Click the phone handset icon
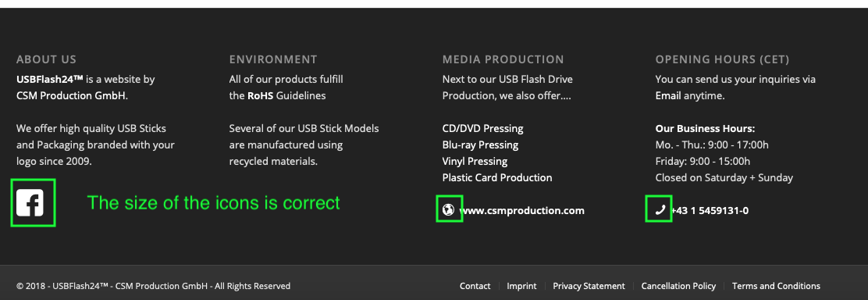Image resolution: width=868 pixels, height=300 pixels. [660, 209]
